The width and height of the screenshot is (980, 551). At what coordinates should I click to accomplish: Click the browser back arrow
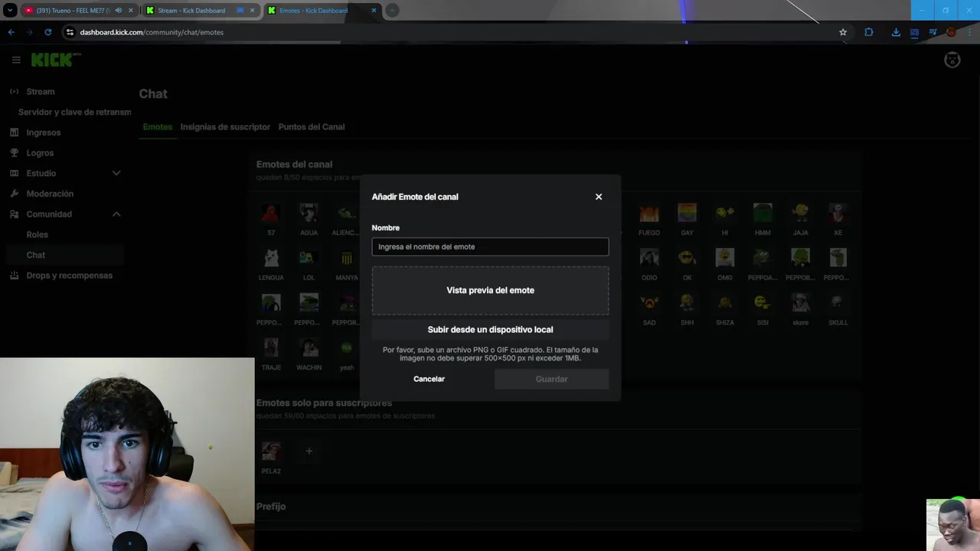(11, 32)
